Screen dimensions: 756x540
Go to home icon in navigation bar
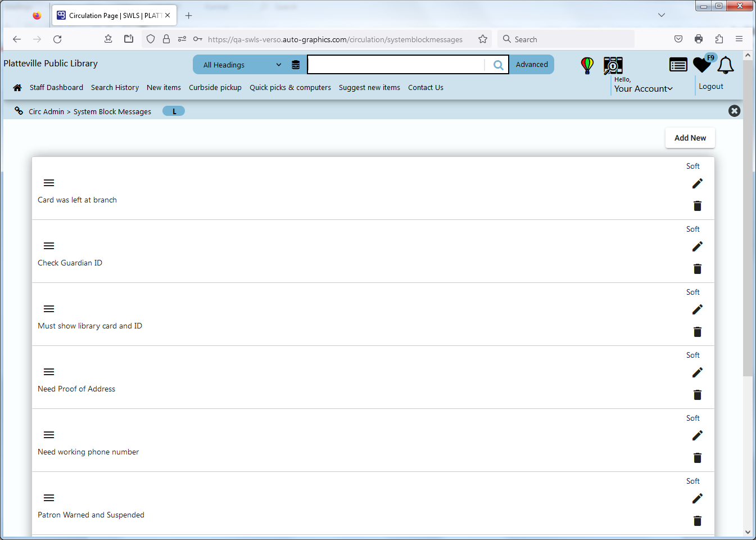point(17,88)
